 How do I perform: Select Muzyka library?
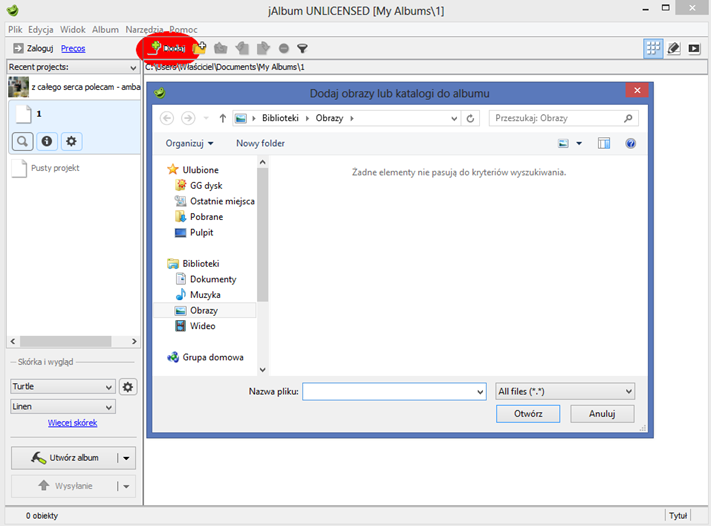coord(198,295)
